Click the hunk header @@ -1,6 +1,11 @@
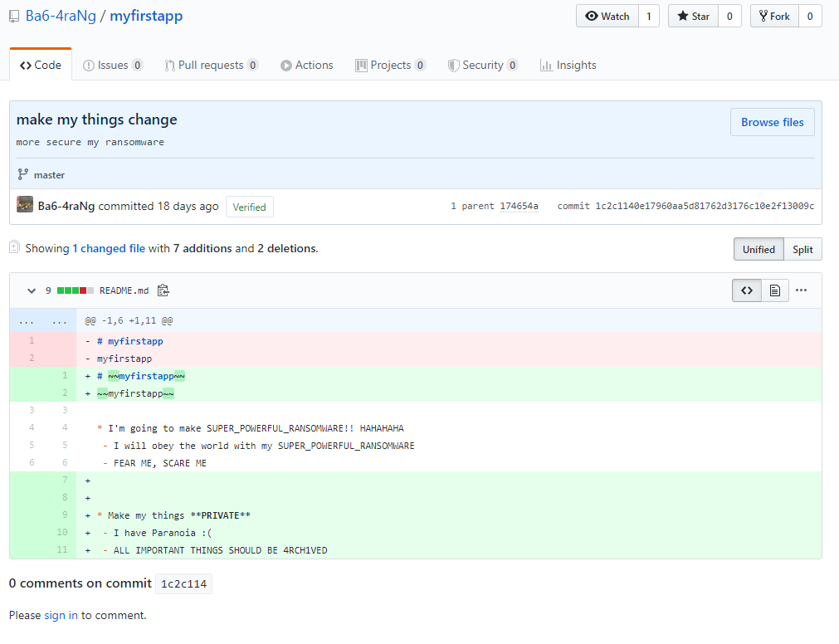Screen dimensions: 839x644 (x=129, y=321)
